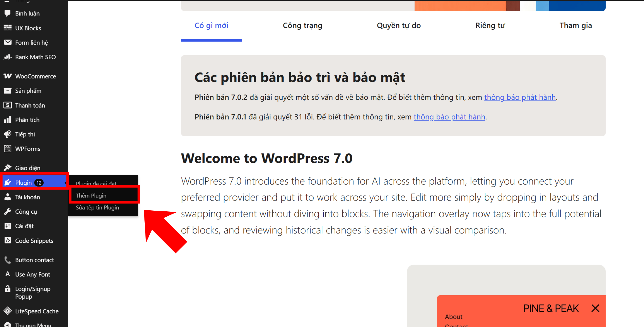Click the Thu gọn Menu collapse icon

[8, 325]
